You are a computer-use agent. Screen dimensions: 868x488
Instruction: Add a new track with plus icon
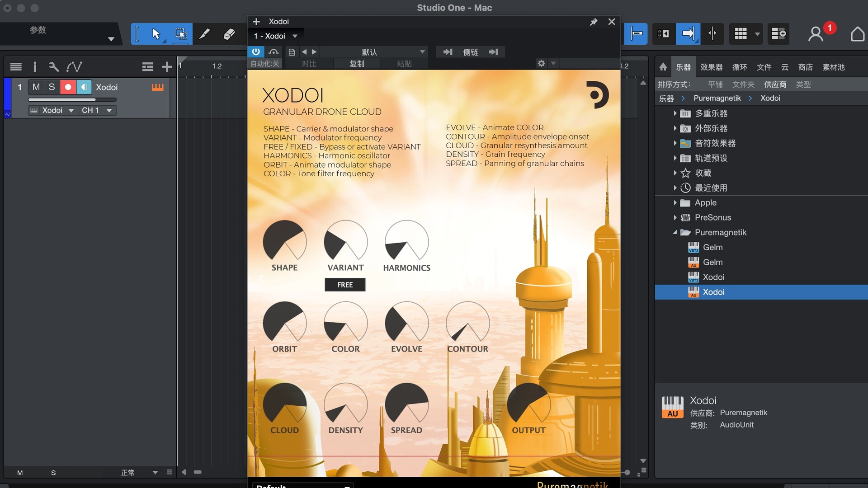(x=167, y=67)
